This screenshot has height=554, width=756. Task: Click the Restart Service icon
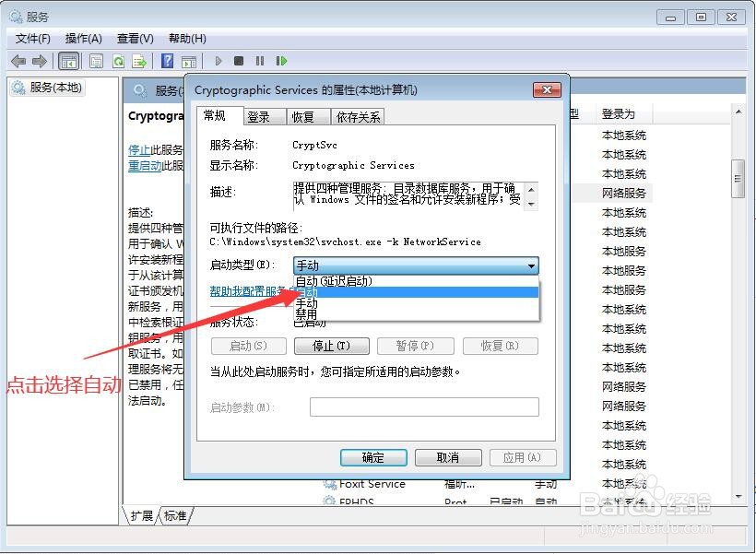pyautogui.click(x=282, y=61)
